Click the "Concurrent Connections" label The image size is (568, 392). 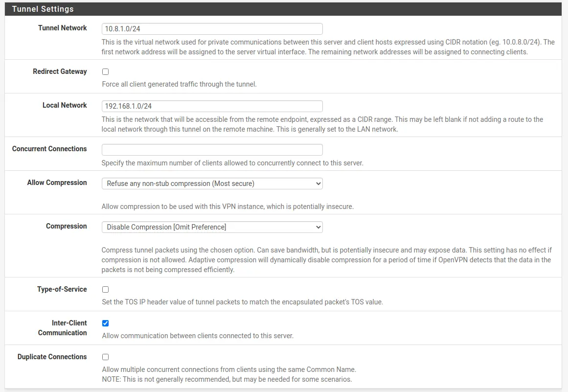[49, 149]
